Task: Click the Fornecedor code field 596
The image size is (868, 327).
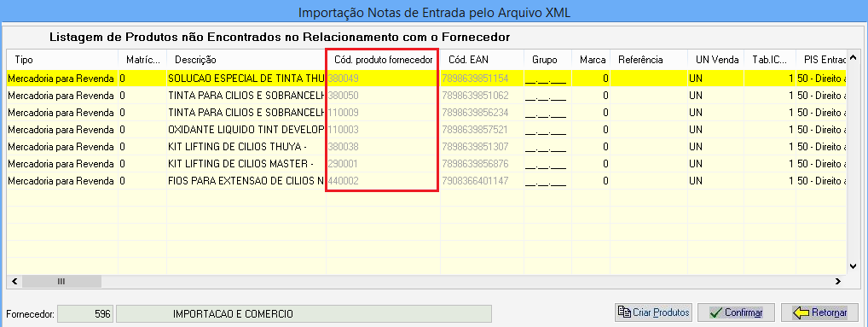Action: coord(84,314)
